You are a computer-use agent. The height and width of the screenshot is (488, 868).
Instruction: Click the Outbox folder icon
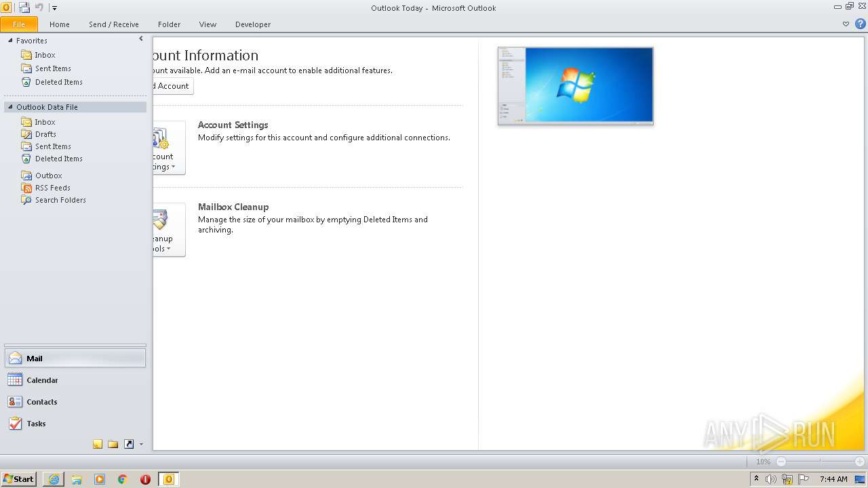click(26, 176)
